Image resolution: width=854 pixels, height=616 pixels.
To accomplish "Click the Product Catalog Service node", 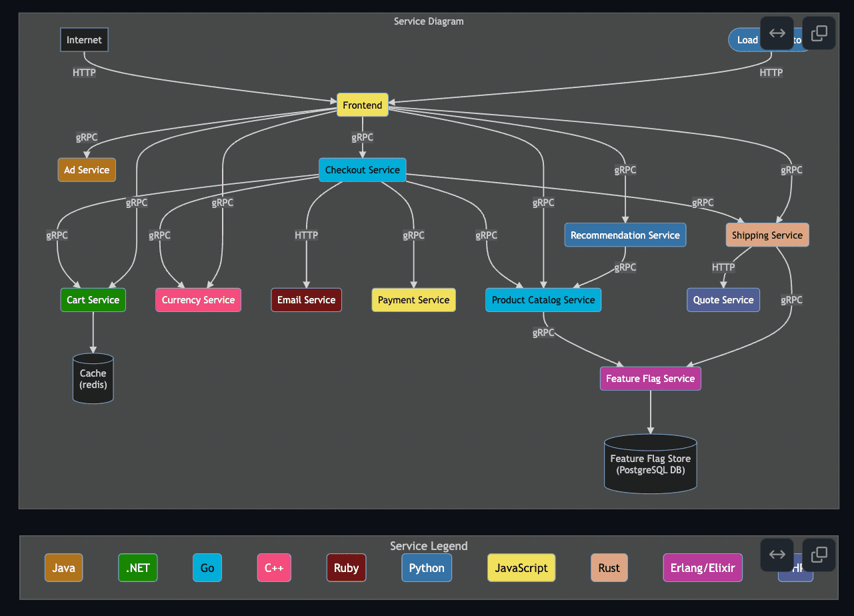I will (543, 300).
